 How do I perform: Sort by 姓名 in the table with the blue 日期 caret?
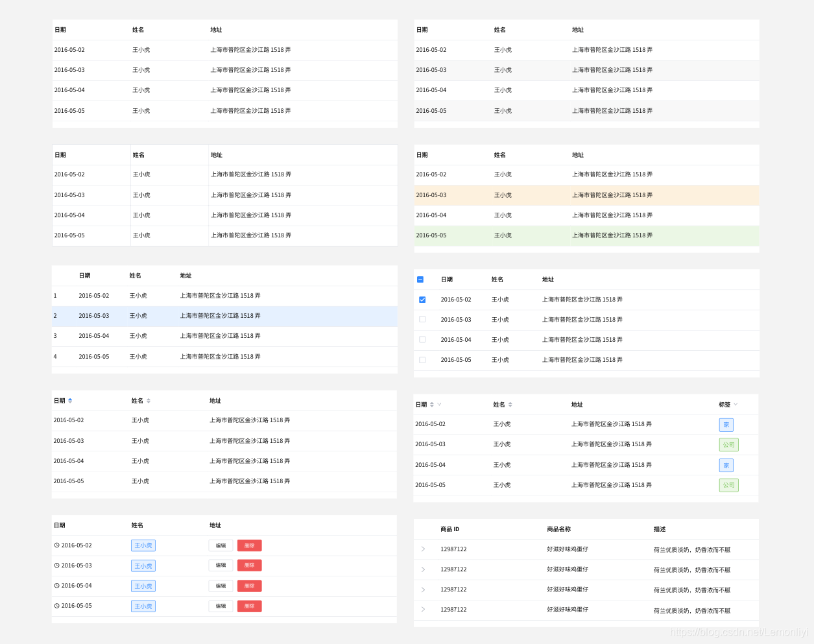[149, 401]
